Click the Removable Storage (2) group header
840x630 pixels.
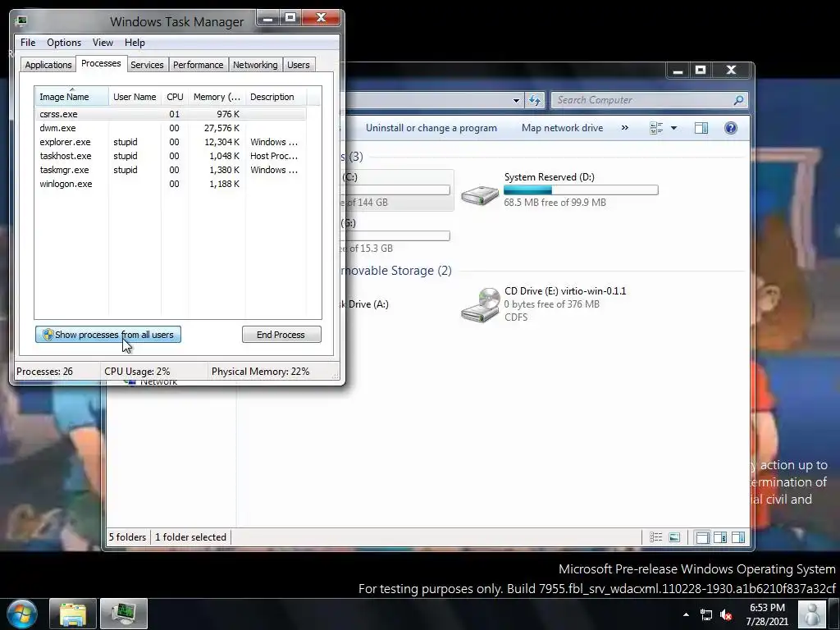click(396, 271)
